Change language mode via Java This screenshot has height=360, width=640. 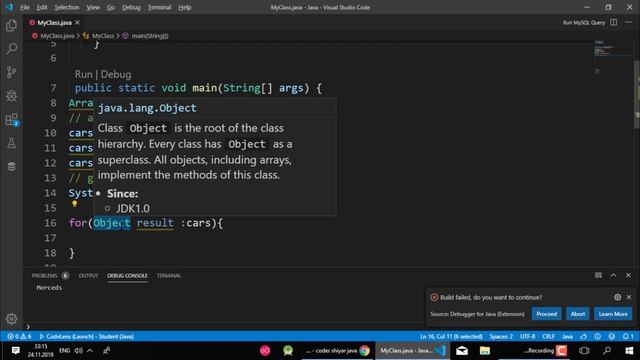[567, 336]
